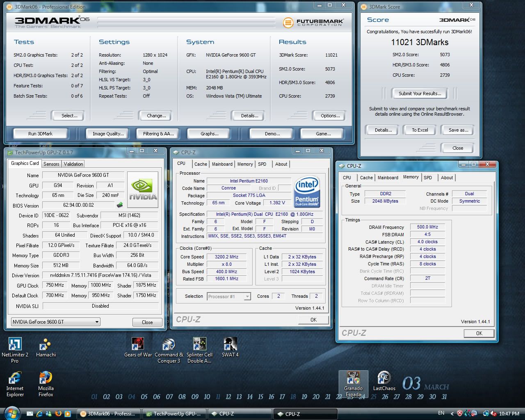The width and height of the screenshot is (525, 420).
Task: Select day 18 on the desktop calendar
Action: tap(293, 397)
